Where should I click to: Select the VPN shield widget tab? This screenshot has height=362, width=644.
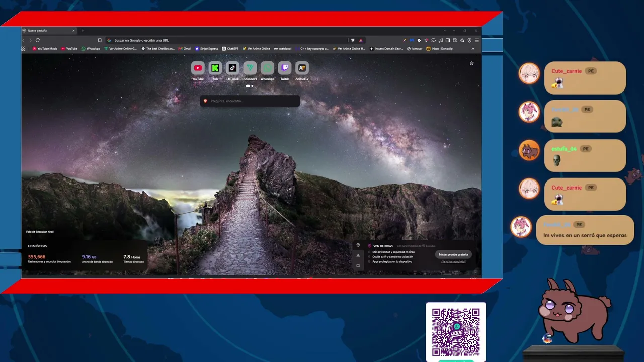(x=358, y=245)
